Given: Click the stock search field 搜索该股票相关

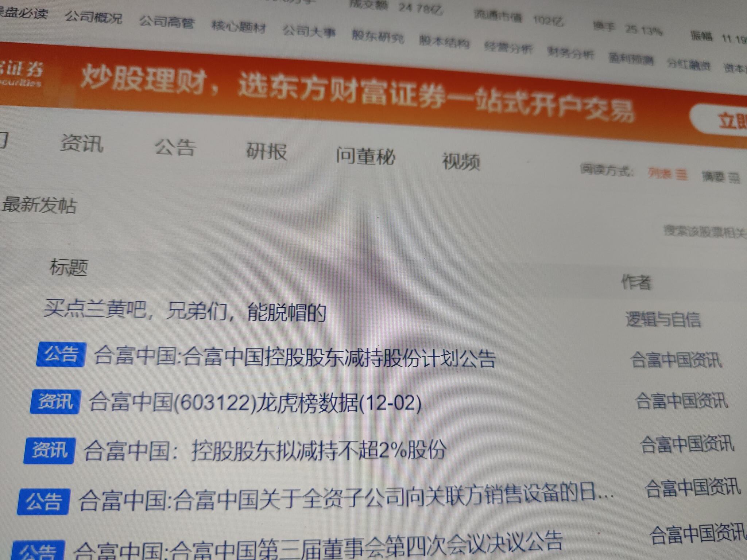Looking at the screenshot, I should [704, 232].
